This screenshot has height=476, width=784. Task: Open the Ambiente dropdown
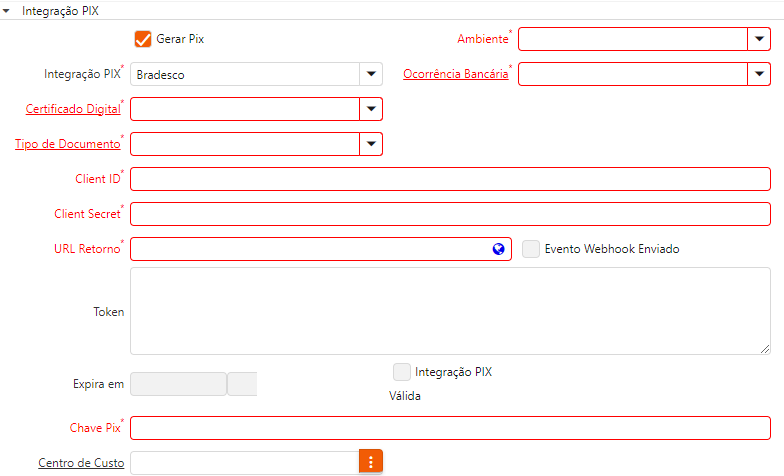[x=759, y=39]
